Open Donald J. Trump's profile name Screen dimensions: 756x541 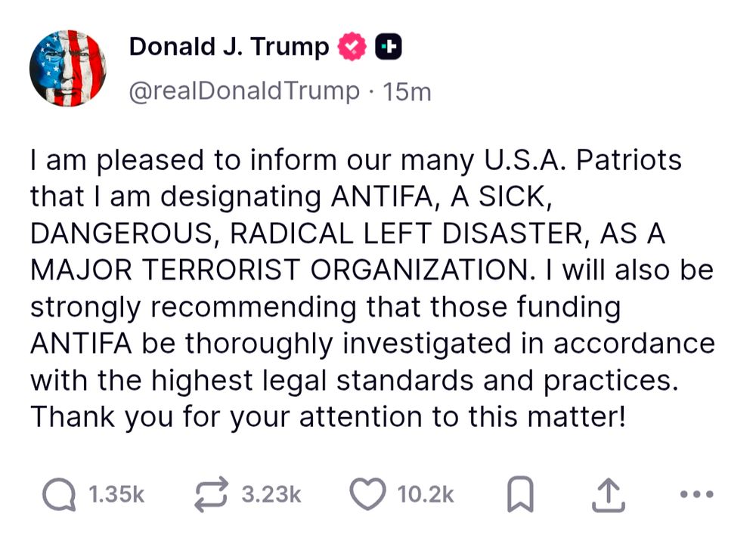tap(231, 45)
